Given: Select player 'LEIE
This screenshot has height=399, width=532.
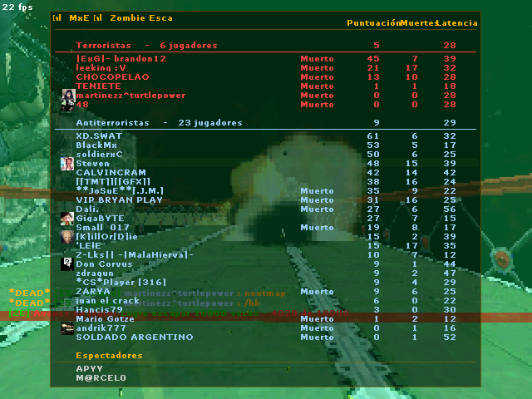Looking at the screenshot, I should pos(88,246).
